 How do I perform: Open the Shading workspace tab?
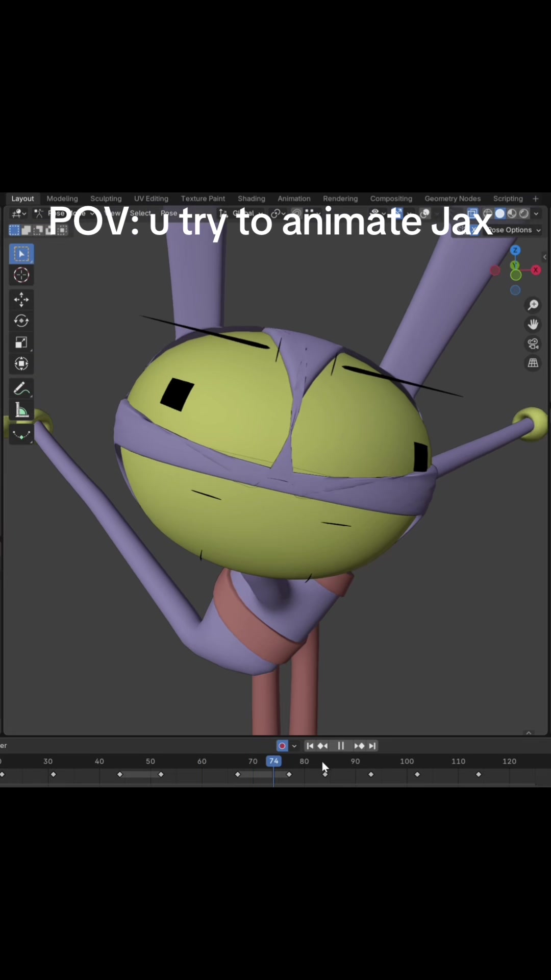coord(252,199)
